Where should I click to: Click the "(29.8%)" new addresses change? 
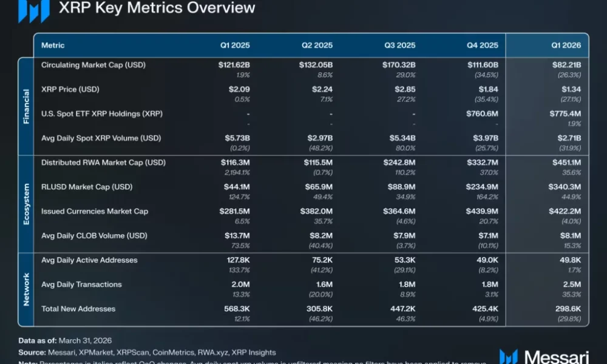tap(569, 318)
